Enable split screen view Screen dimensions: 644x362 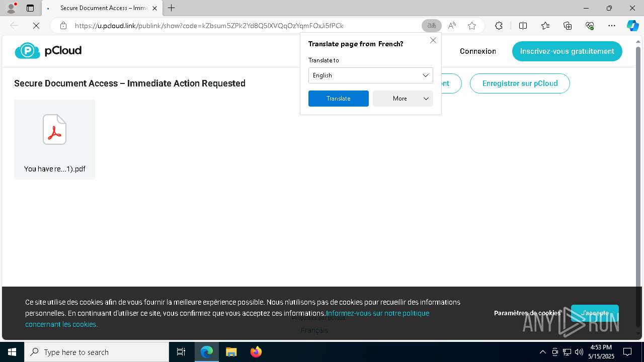click(523, 26)
